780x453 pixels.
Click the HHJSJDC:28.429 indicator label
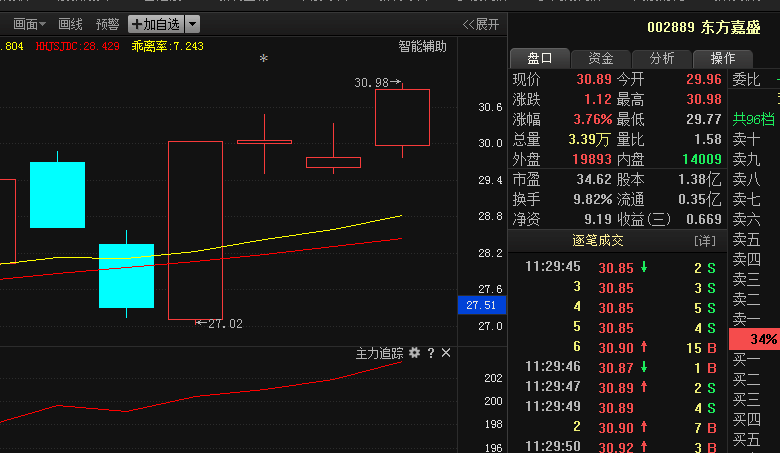78,46
